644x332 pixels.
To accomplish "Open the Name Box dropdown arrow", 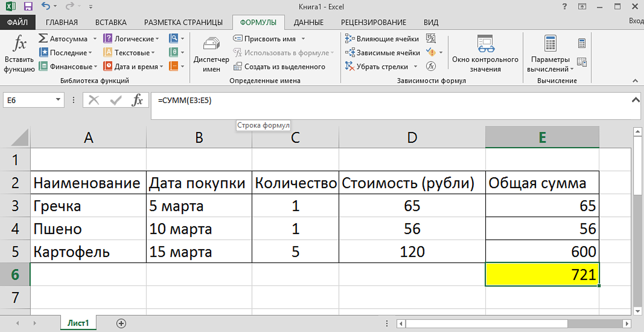I will tap(58, 100).
